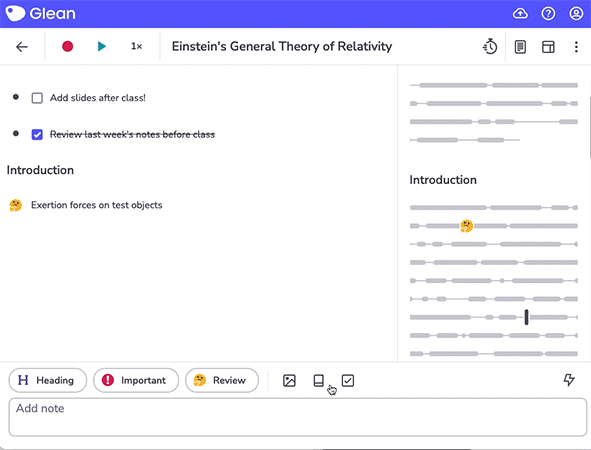Open the transcript document icon
The width and height of the screenshot is (591, 450).
click(x=520, y=47)
